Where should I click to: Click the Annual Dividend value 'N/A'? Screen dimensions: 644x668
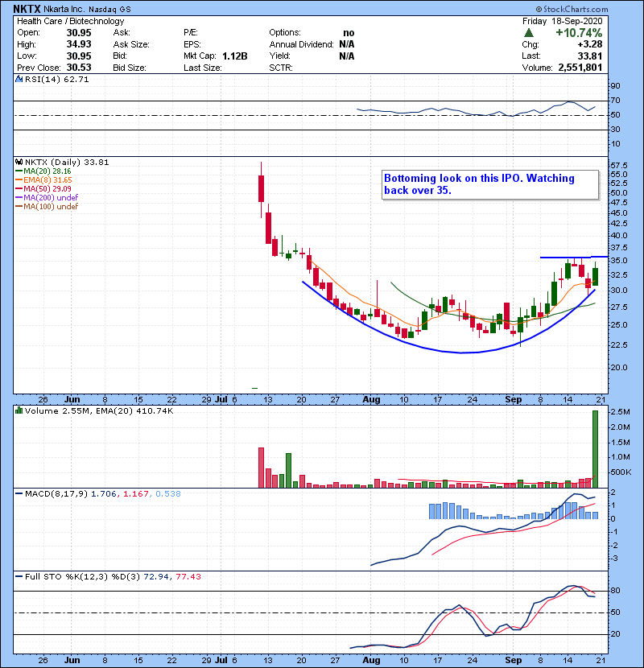pyautogui.click(x=347, y=44)
